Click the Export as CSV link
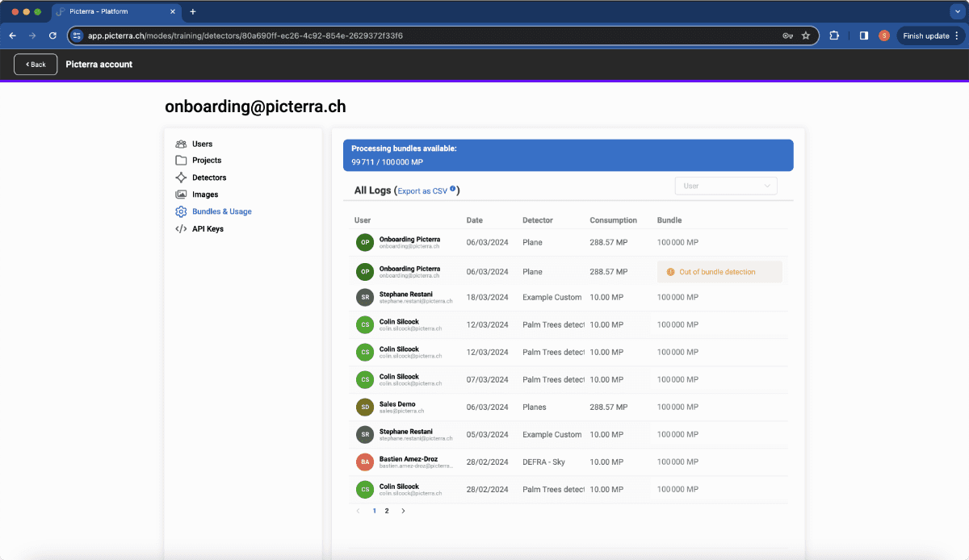Viewport: 969px width, 560px height. point(422,191)
